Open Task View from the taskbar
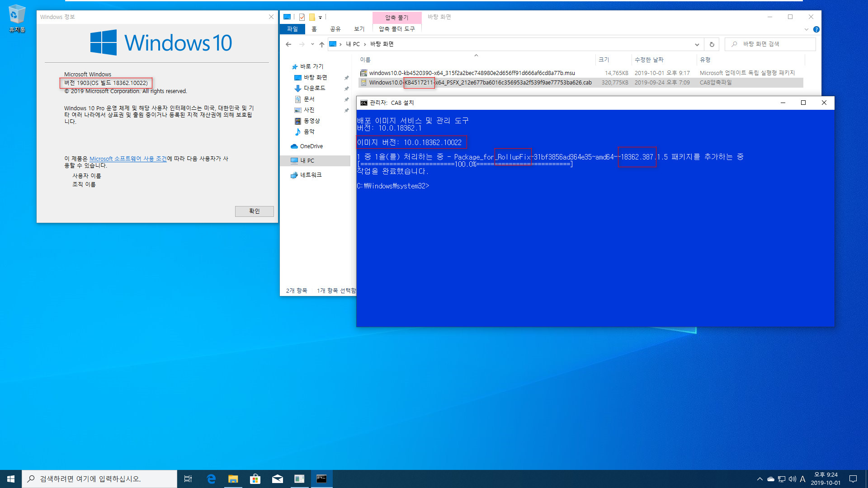 tap(188, 479)
